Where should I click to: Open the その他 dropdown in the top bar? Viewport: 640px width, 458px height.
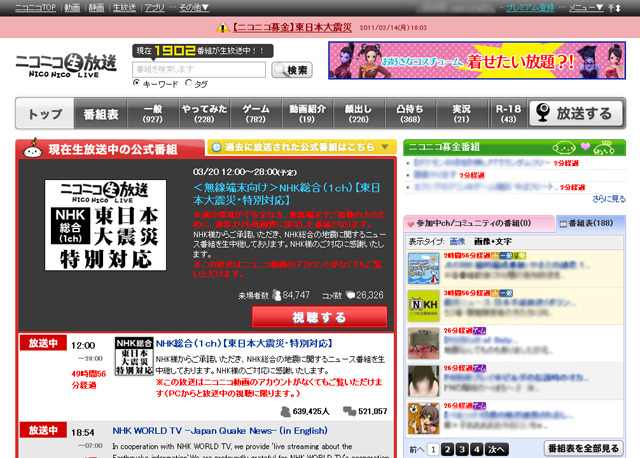click(194, 7)
